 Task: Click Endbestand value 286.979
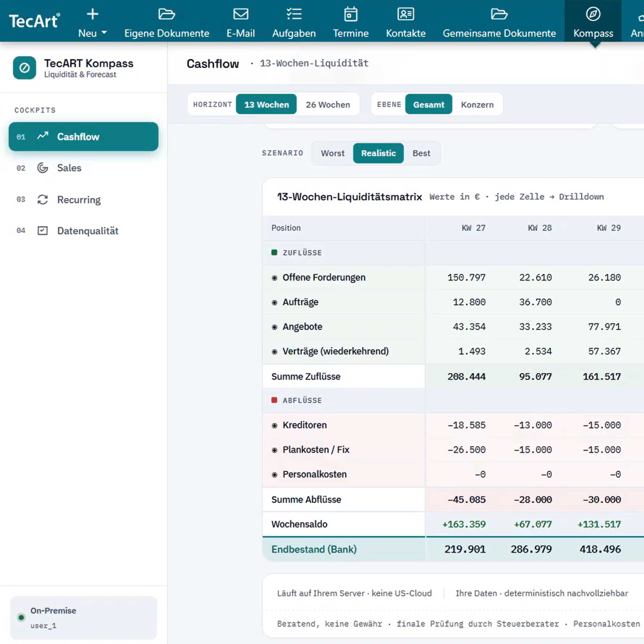531,549
